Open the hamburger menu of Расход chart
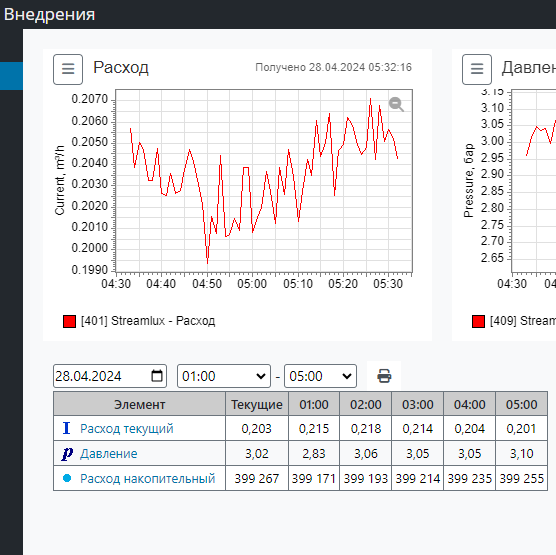 pyautogui.click(x=68, y=69)
